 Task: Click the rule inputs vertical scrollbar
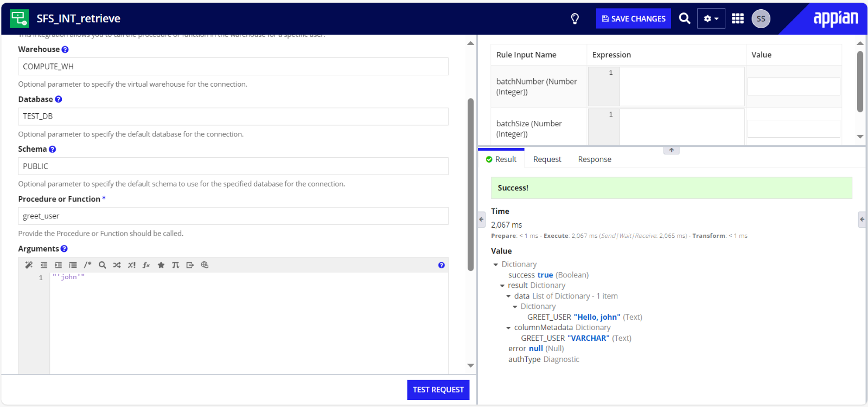click(860, 81)
